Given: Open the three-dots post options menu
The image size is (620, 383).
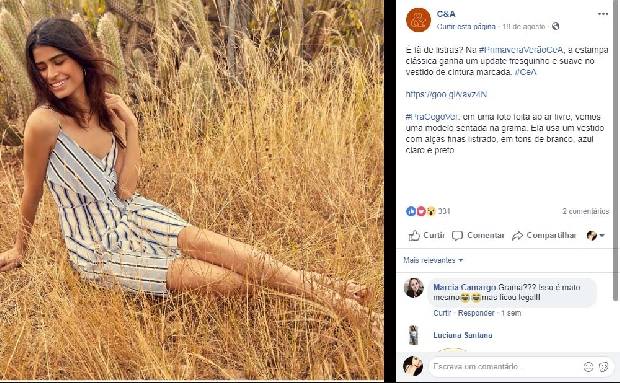Looking at the screenshot, I should [x=603, y=14].
